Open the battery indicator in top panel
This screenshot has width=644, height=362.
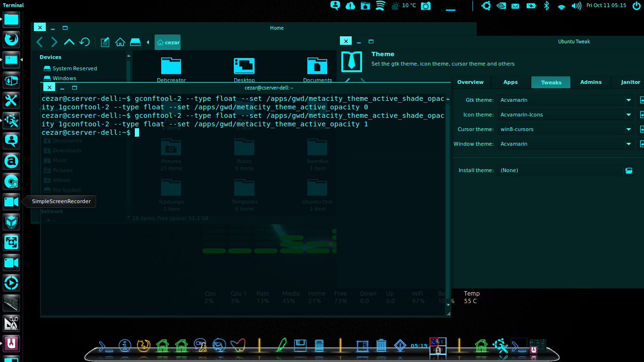pos(531,6)
